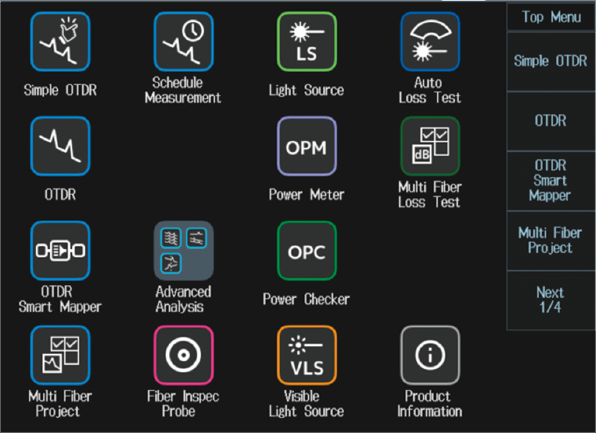Select the Multi Fiber Loss Test icon
The height and width of the screenshot is (433, 596).
pyautogui.click(x=430, y=146)
